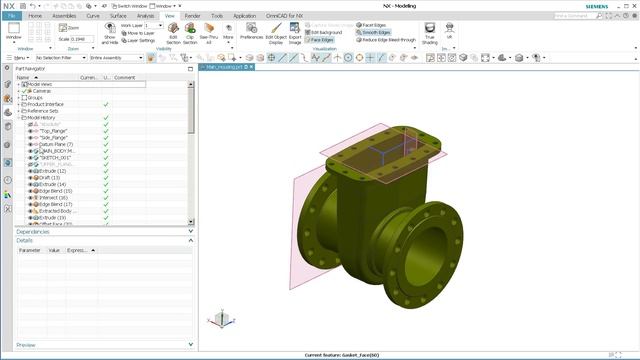The width and height of the screenshot is (640, 360).
Task: Open Layer Settings
Action: [x=138, y=40]
